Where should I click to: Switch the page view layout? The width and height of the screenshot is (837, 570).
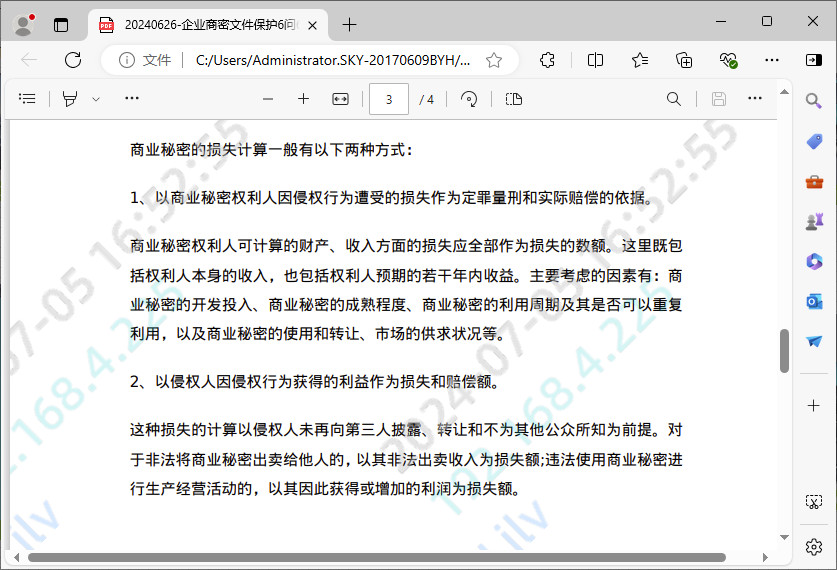(514, 99)
